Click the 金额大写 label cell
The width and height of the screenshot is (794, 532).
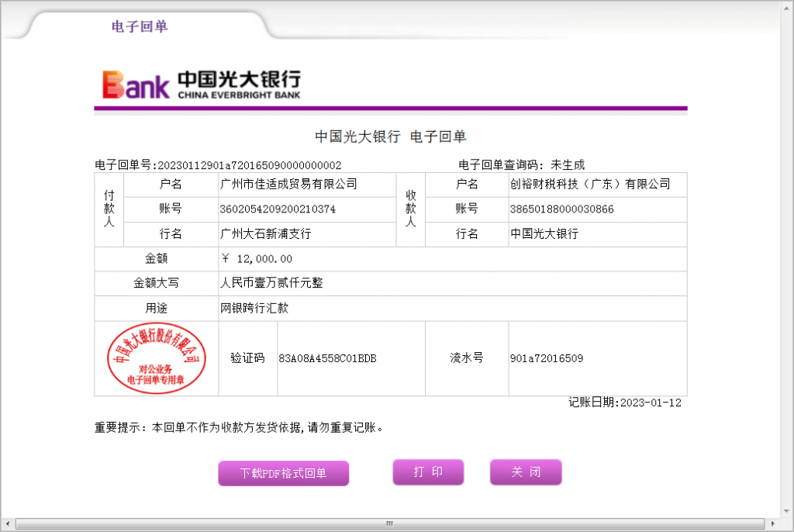click(157, 283)
